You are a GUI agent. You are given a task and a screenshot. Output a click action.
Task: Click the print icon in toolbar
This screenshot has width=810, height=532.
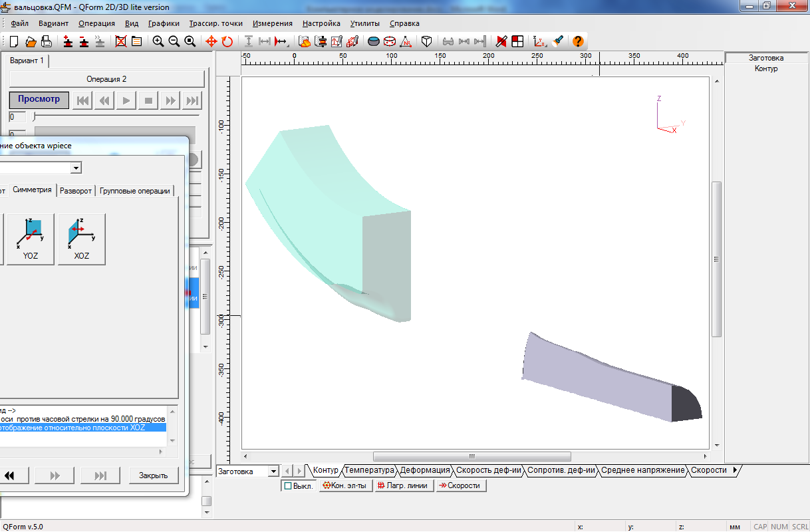click(47, 41)
